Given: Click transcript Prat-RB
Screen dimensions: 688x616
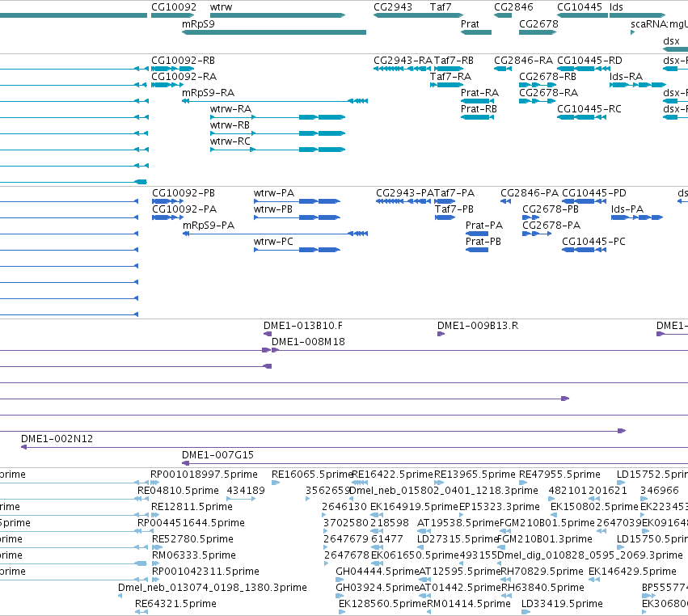Looking at the screenshot, I should pyautogui.click(x=479, y=109).
